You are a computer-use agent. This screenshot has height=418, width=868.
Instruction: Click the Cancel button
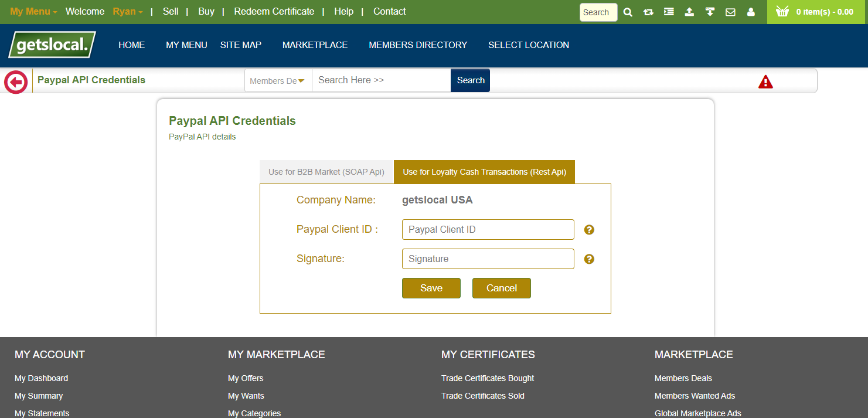pos(502,288)
